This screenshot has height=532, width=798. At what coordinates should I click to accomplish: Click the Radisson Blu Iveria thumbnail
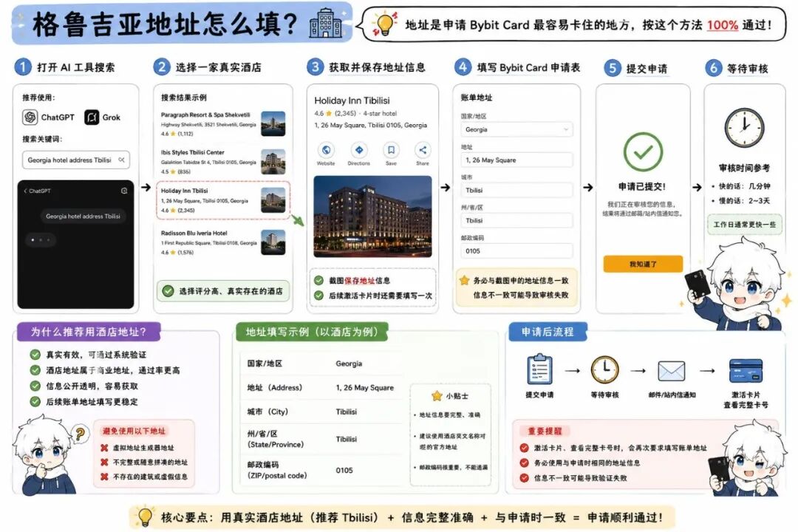coord(273,242)
